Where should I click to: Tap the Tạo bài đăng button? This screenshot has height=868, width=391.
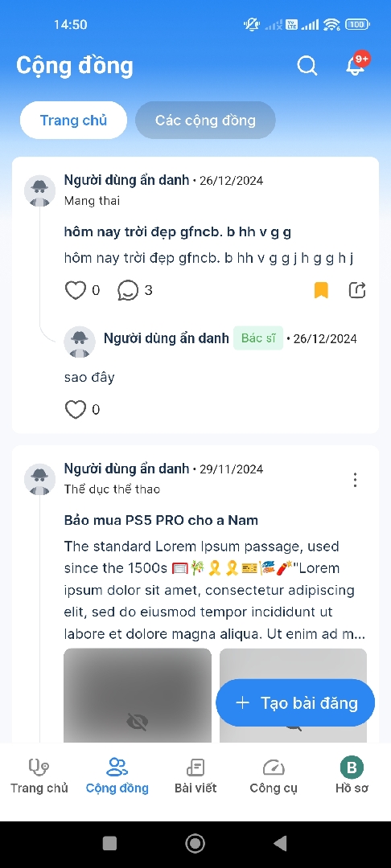pyautogui.click(x=295, y=702)
